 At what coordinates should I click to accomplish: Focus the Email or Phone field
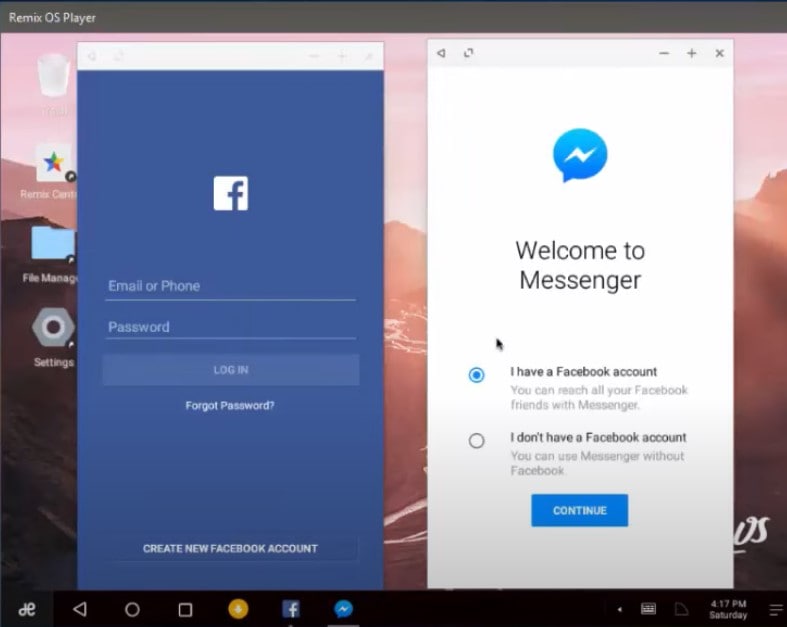(x=230, y=286)
